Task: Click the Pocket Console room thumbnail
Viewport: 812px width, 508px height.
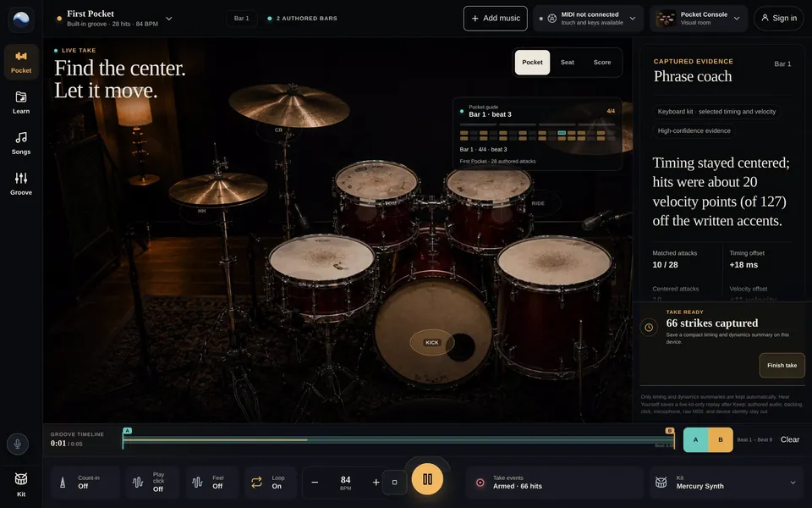Action: tap(666, 19)
